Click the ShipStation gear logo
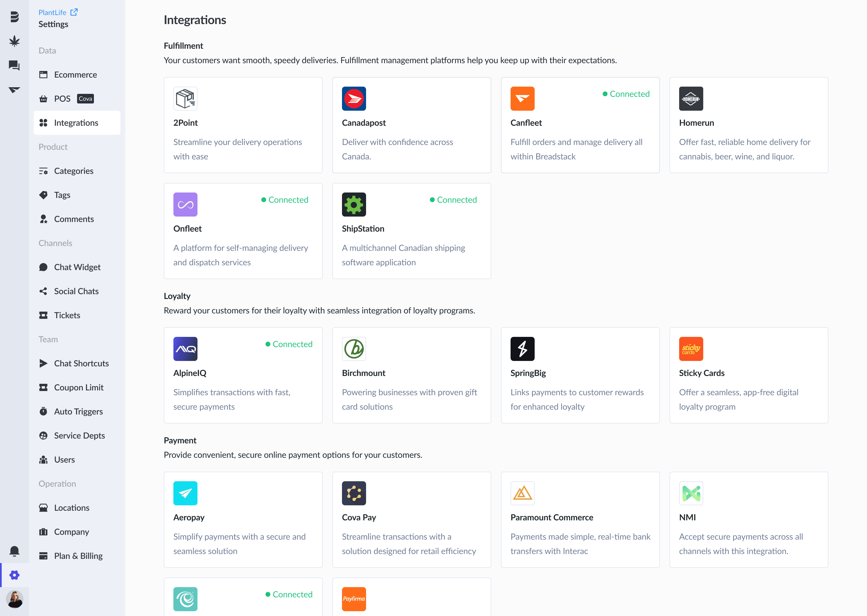867x616 pixels. 353,205
